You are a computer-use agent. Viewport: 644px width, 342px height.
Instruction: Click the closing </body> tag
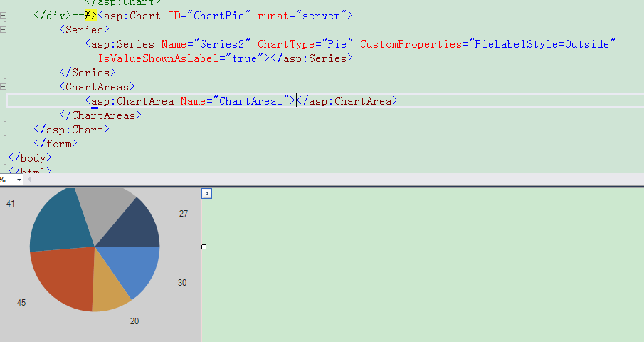30,158
